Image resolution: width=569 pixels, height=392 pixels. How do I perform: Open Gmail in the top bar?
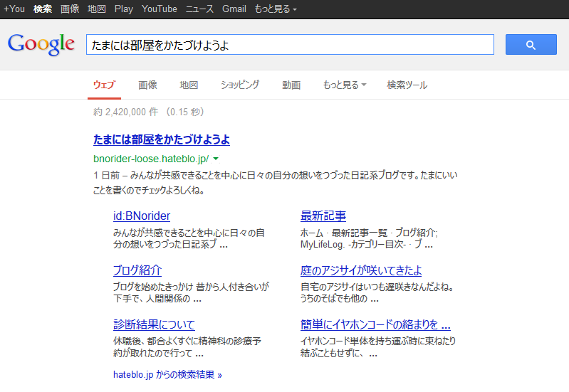pos(234,9)
